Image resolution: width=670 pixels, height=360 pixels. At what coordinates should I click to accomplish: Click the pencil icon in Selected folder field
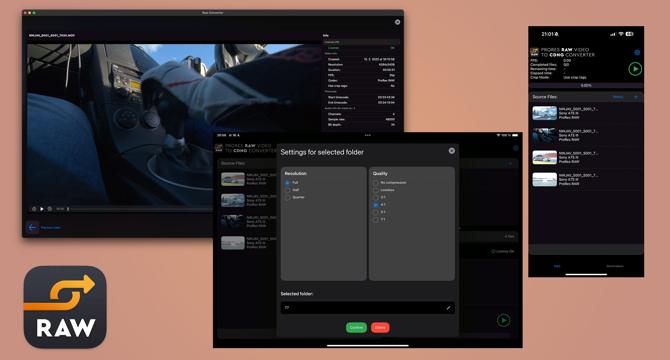click(x=448, y=308)
